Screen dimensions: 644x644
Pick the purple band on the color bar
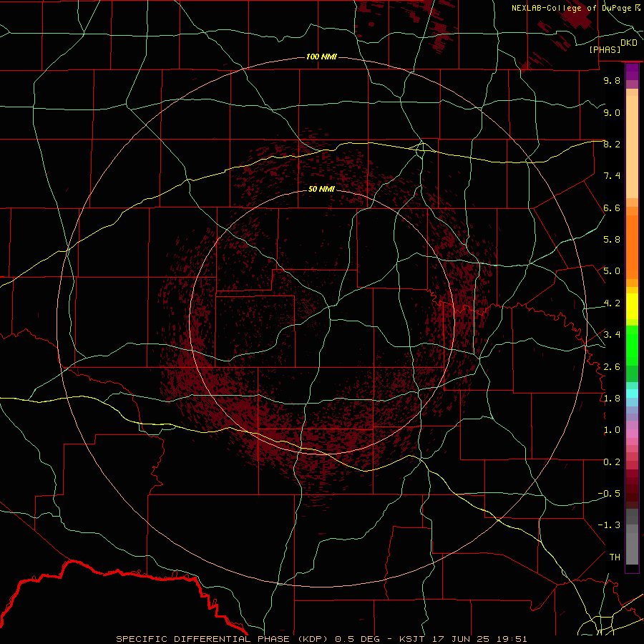coord(632,72)
